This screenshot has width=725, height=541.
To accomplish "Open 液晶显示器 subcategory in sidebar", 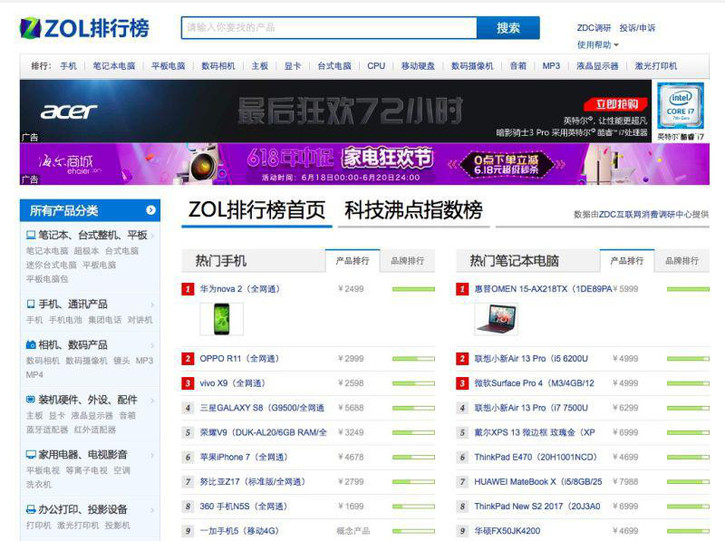I will pos(92,416).
